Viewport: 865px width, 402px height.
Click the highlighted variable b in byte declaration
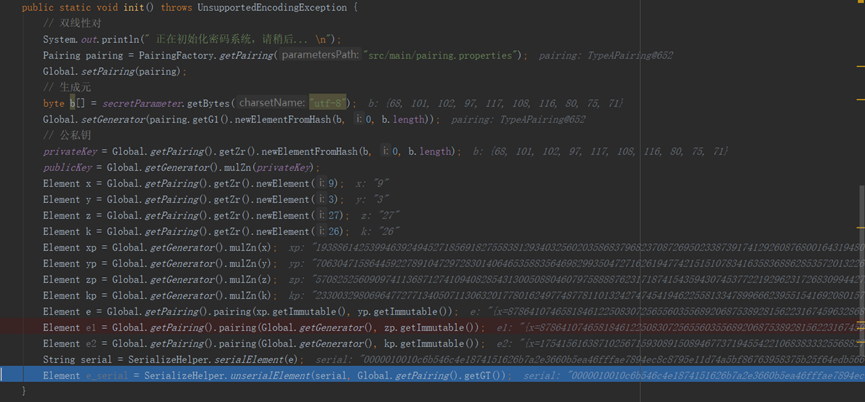(x=72, y=104)
